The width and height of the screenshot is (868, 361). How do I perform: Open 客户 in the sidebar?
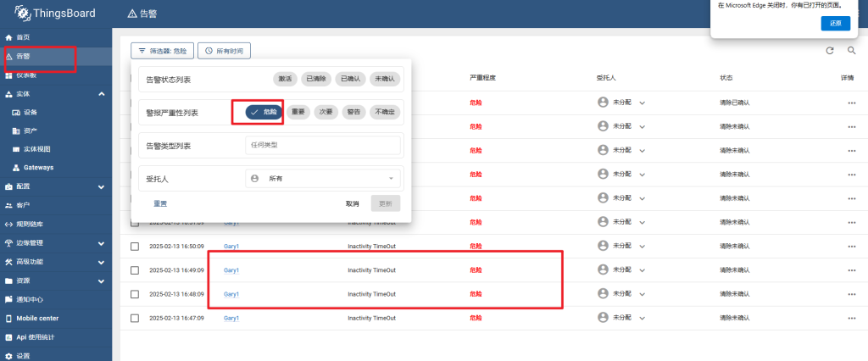coord(56,205)
